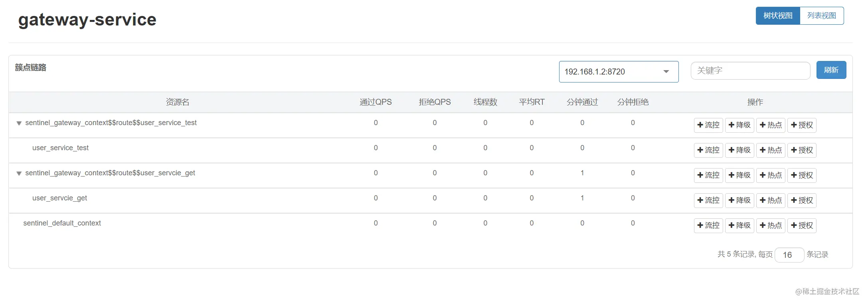Click the 分钟拒绝 column header

[633, 102]
